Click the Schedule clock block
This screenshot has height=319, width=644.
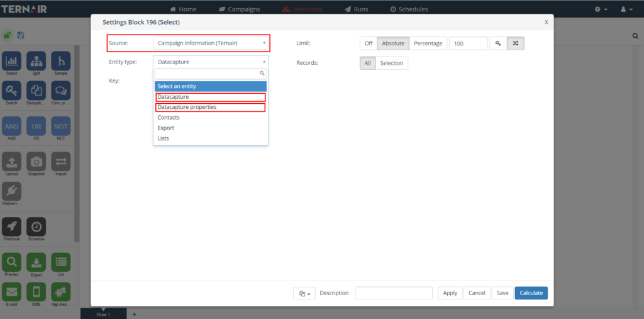[x=36, y=227]
